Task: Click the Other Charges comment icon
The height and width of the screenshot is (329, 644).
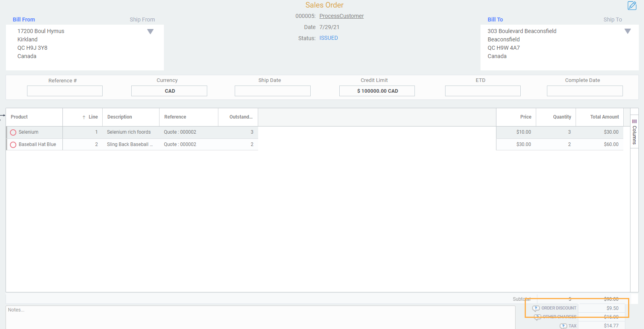Action: click(537, 317)
